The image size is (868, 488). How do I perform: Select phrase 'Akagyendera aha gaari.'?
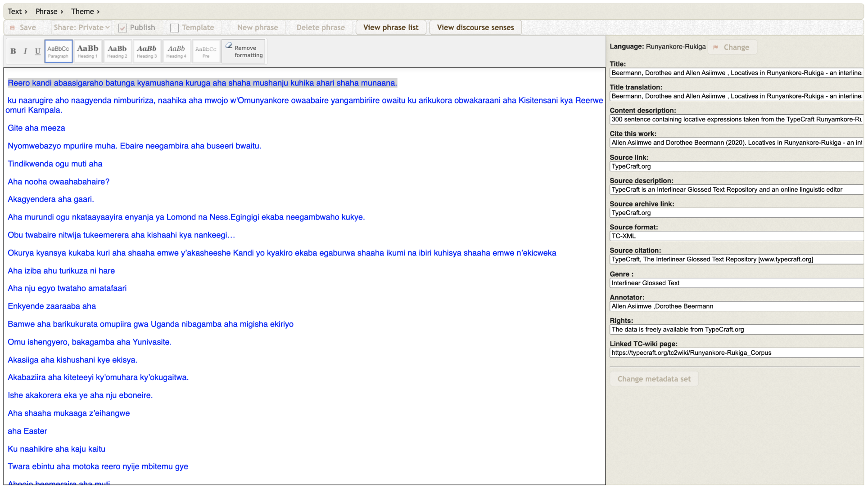coord(51,199)
